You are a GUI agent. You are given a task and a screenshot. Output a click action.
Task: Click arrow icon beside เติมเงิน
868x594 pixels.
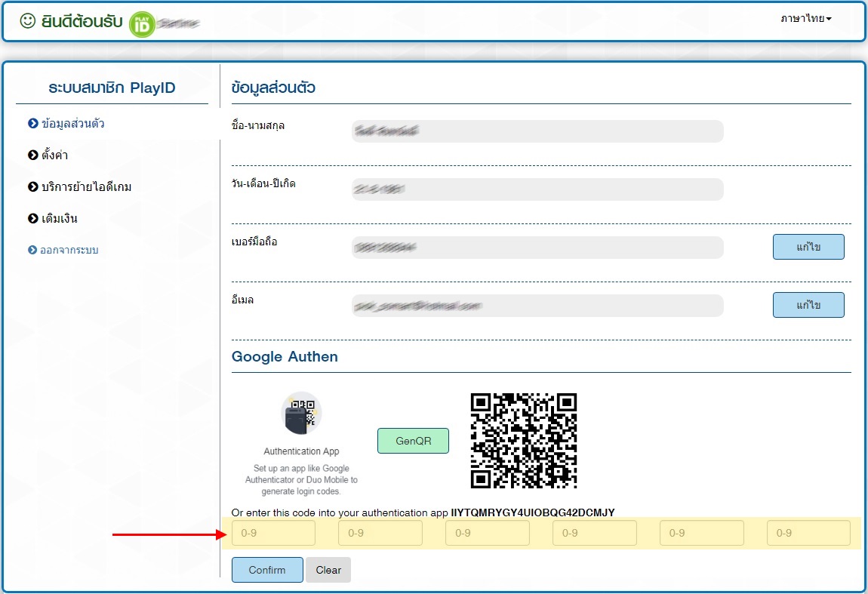(x=33, y=218)
